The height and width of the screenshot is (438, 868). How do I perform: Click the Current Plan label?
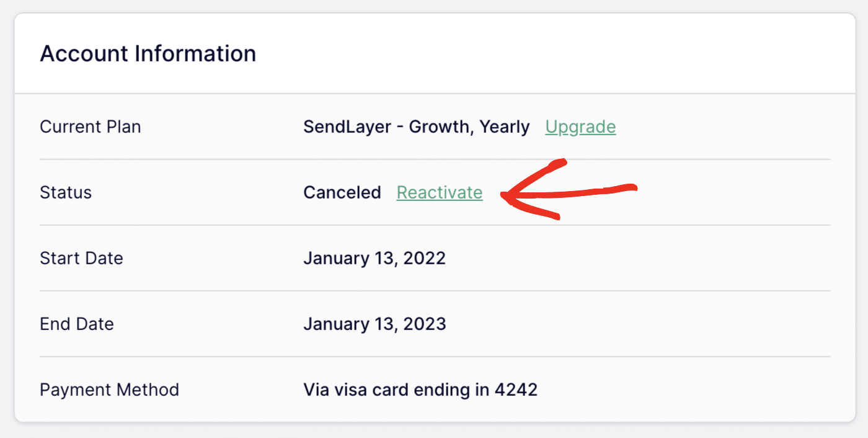click(91, 127)
